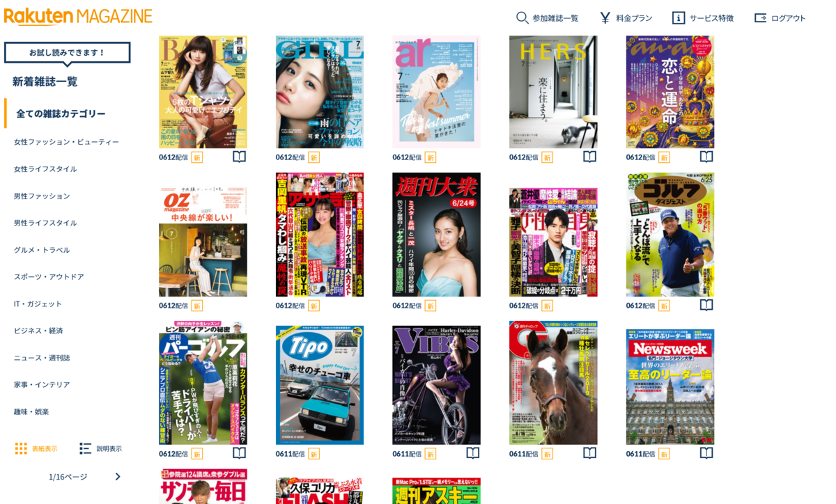Switch to 説明表示 description view
This screenshot has width=836, height=504.
click(x=109, y=449)
